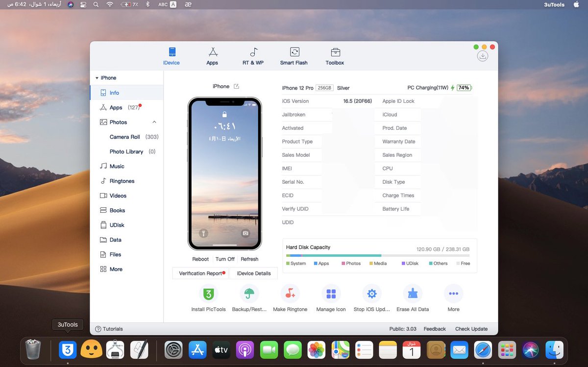This screenshot has width=588, height=367.
Task: Open Photo Library (0)
Action: tap(132, 151)
